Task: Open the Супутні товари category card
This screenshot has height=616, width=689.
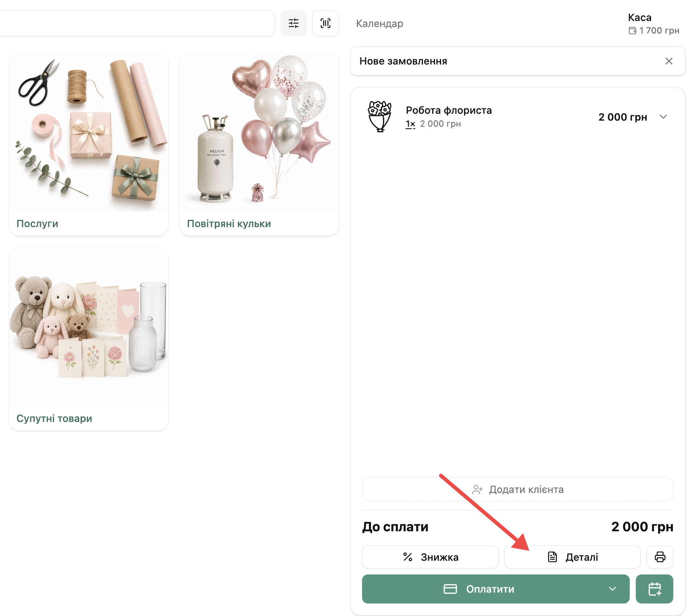Action: (x=89, y=339)
